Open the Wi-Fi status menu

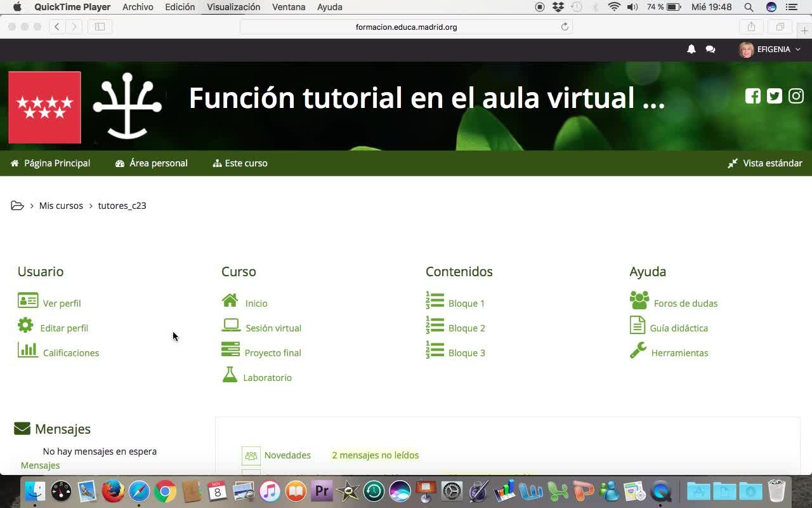[x=614, y=7]
